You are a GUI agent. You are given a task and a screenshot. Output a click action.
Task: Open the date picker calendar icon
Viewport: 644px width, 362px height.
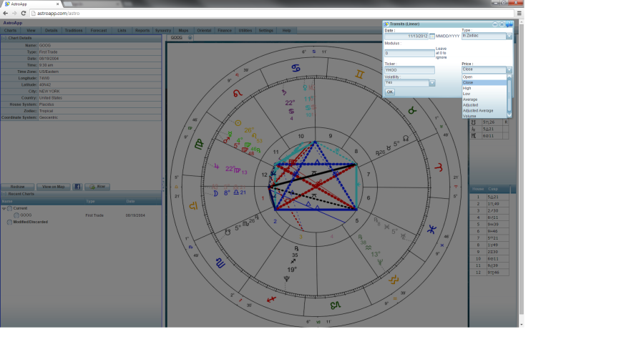[432, 36]
